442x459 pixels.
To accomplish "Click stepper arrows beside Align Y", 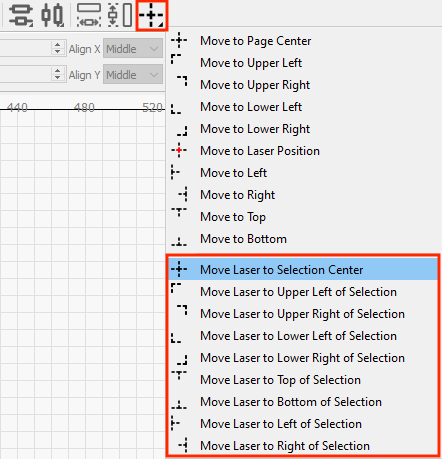I will click(x=57, y=74).
